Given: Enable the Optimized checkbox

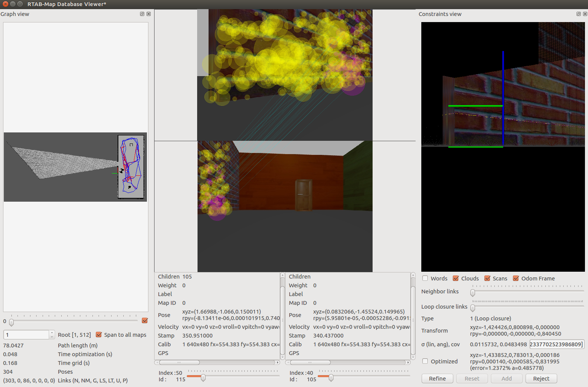Looking at the screenshot, I should pos(425,361).
